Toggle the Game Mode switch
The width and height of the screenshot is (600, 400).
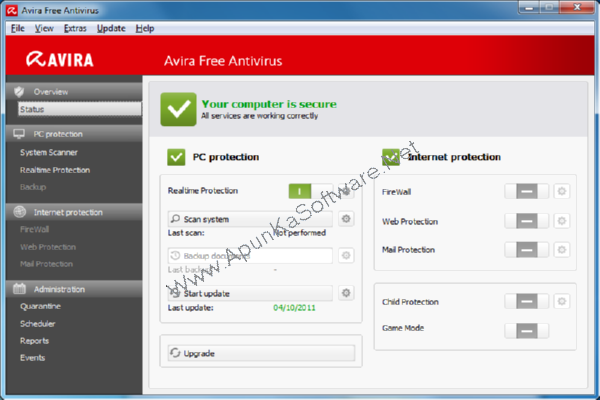[527, 331]
